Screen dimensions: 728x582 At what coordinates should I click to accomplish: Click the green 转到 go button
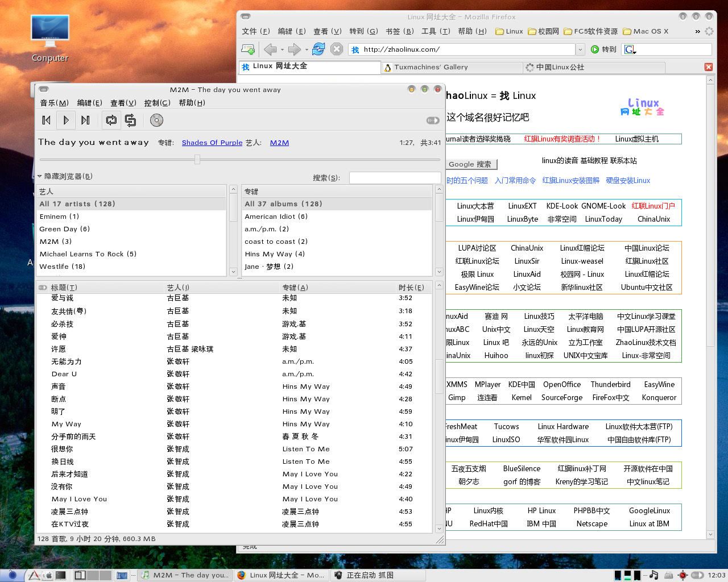[603, 49]
